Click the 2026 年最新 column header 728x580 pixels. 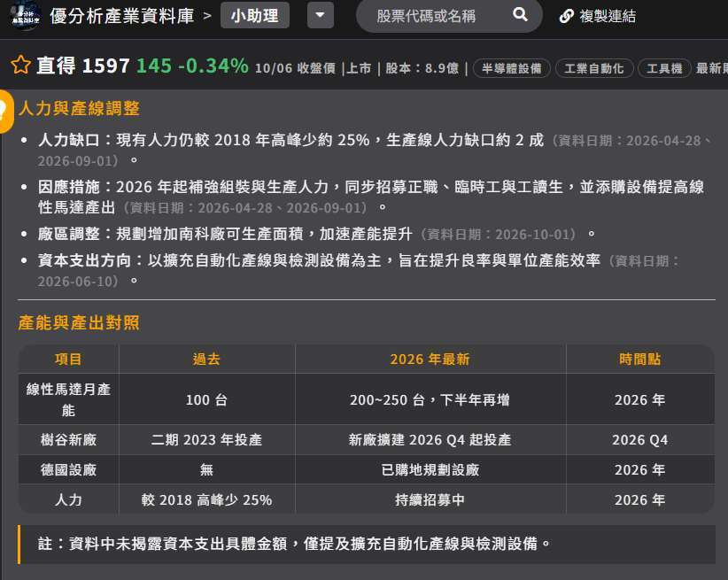[x=430, y=359]
